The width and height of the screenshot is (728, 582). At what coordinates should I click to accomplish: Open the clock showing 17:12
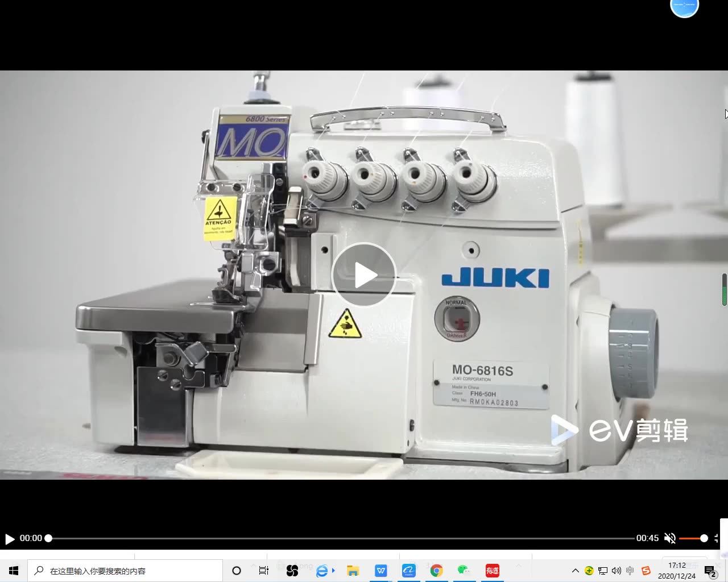(677, 571)
